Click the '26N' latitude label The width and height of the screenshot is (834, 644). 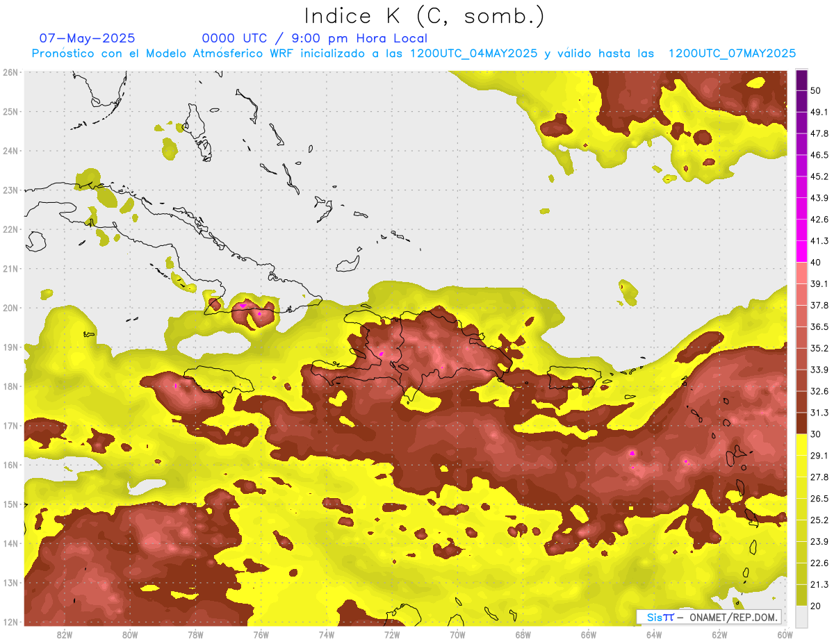(10, 72)
